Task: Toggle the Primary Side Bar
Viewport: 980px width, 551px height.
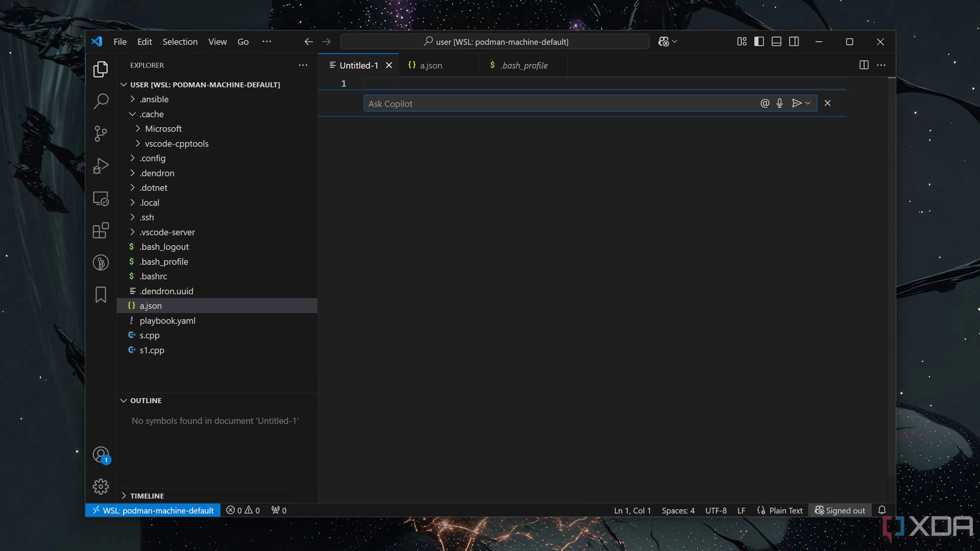Action: pos(759,41)
